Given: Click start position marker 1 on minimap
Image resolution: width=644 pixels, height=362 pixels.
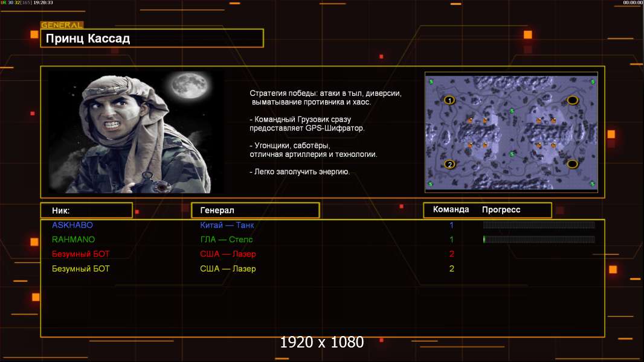Looking at the screenshot, I should (449, 100).
